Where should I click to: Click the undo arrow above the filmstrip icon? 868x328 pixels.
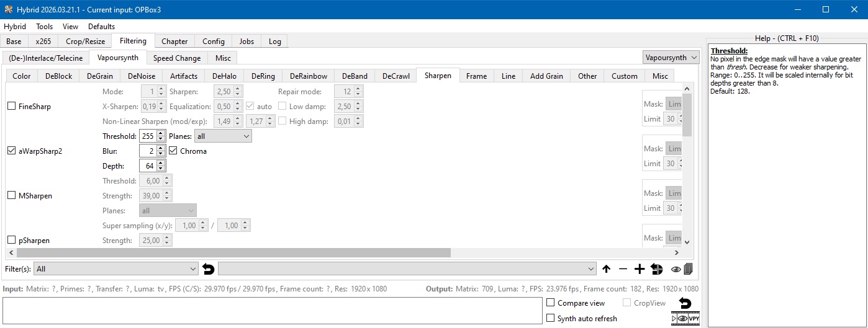pos(685,303)
